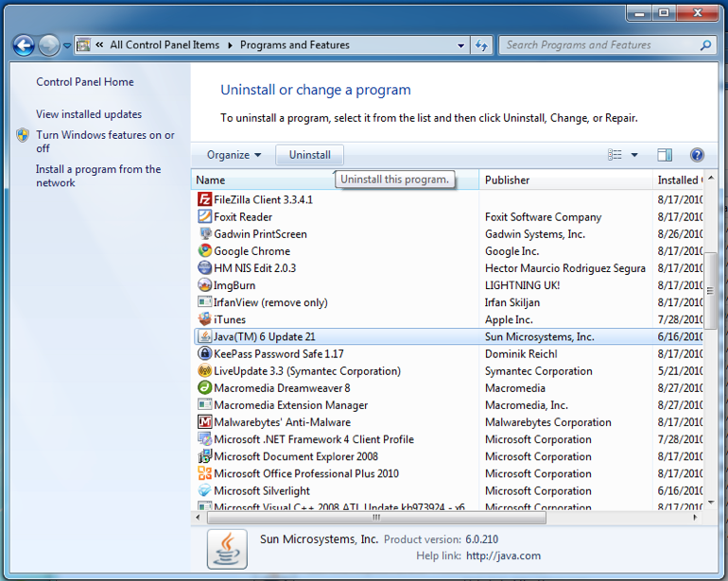Viewport: 728px width, 581px height.
Task: Select the iTunes row in program list
Action: pyautogui.click(x=230, y=320)
